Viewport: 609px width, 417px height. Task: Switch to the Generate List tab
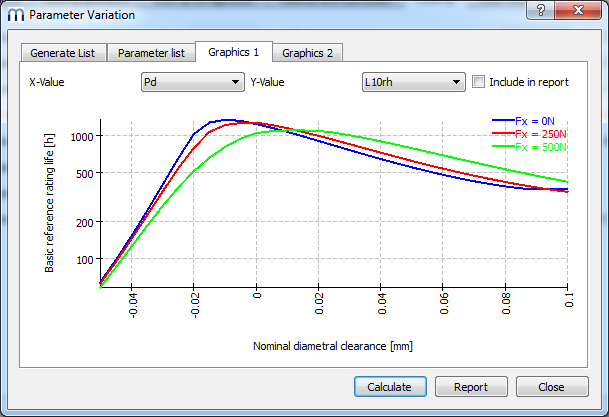pos(63,53)
